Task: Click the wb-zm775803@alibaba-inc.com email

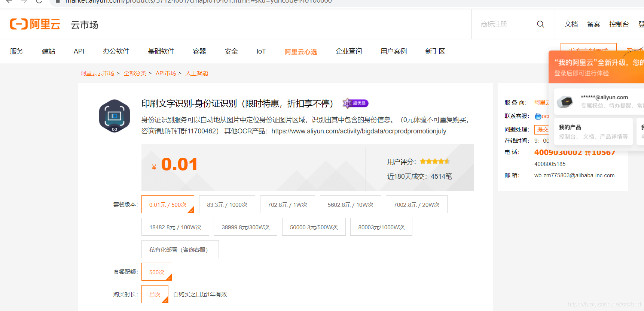Action: click(574, 175)
